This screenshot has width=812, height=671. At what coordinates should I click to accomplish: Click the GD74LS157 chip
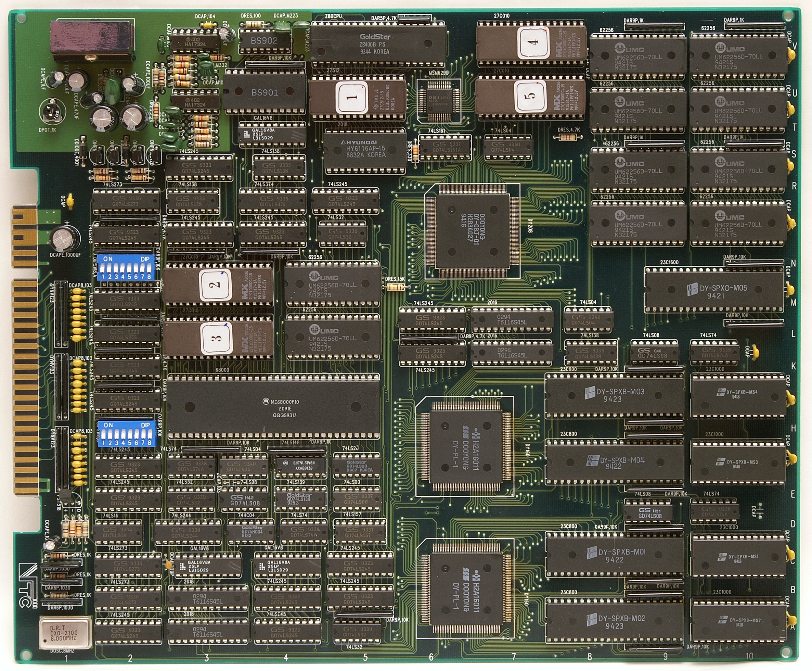coord(360,532)
